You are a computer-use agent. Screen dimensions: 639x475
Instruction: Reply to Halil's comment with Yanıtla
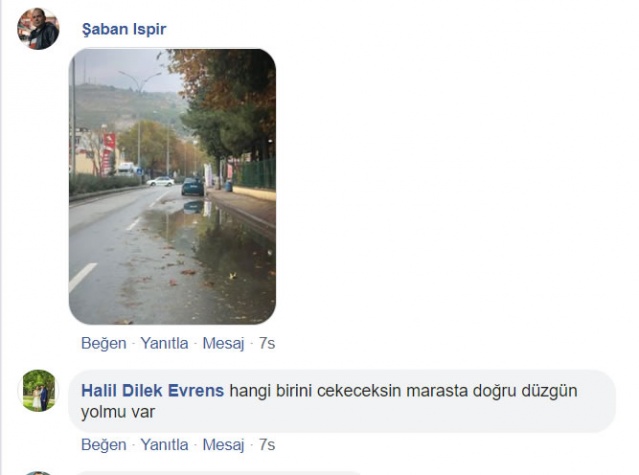pyautogui.click(x=164, y=444)
